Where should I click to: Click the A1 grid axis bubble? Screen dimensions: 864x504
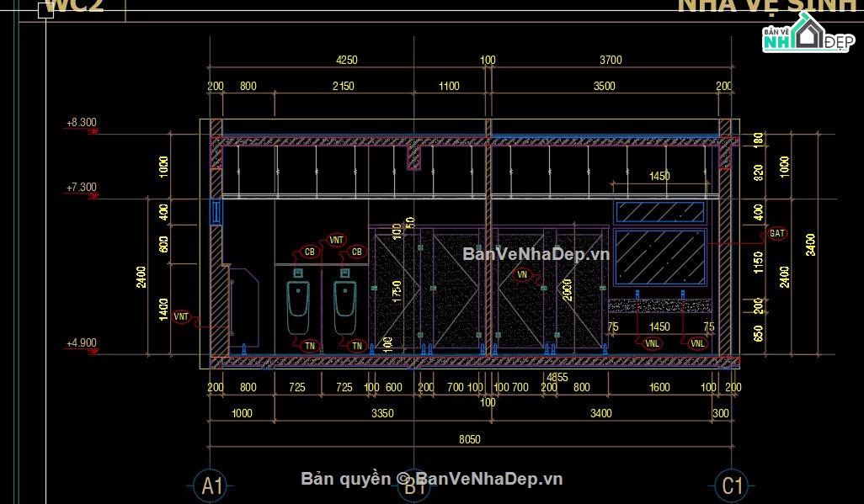212,485
